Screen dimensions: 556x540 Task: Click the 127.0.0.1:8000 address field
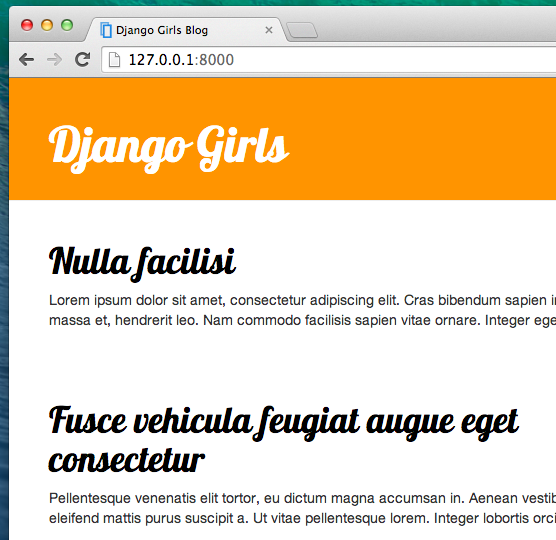tap(329, 60)
